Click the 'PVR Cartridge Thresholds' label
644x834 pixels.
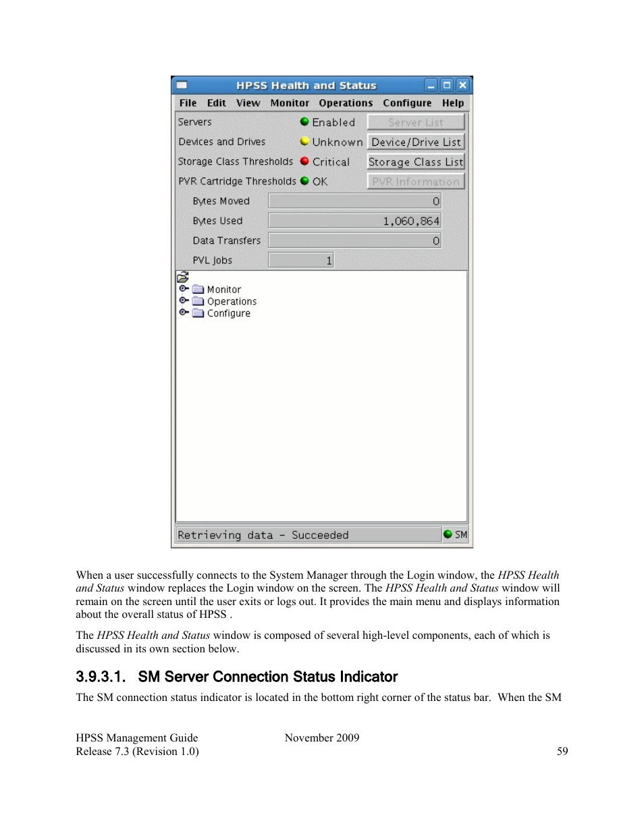237,181
